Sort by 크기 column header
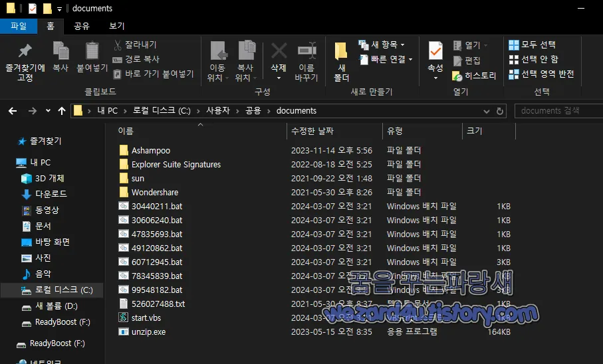 tap(489, 131)
